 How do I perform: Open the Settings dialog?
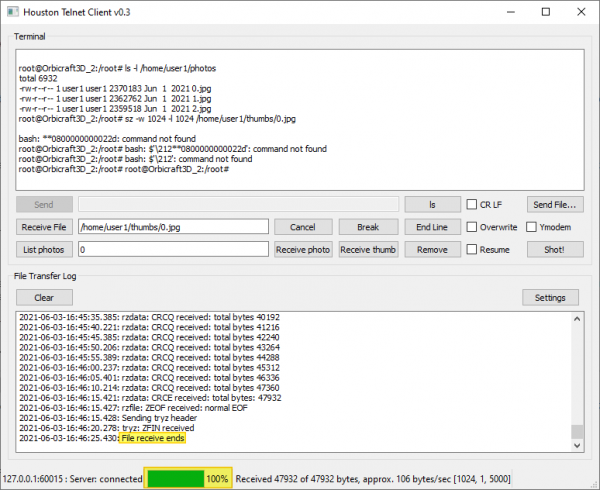click(x=551, y=297)
